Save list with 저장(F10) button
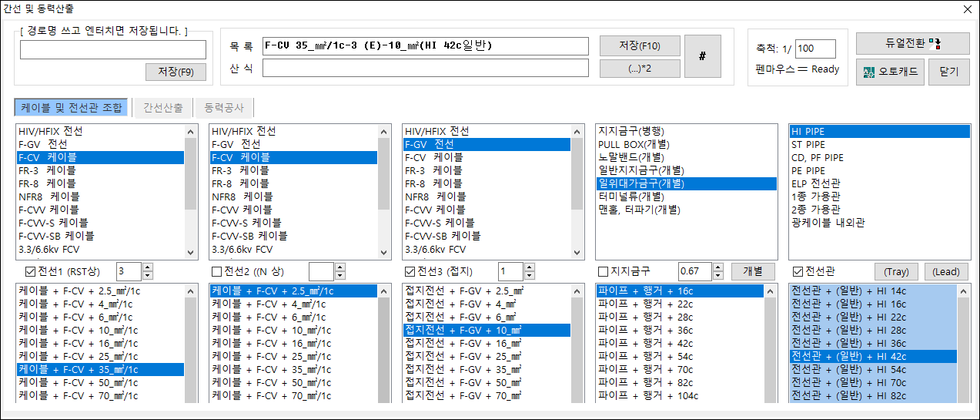 640,45
